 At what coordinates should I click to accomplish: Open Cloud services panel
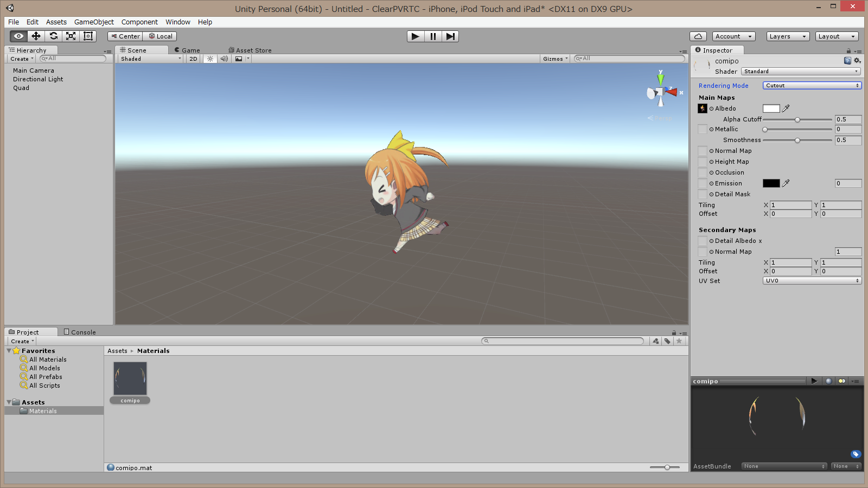click(698, 36)
